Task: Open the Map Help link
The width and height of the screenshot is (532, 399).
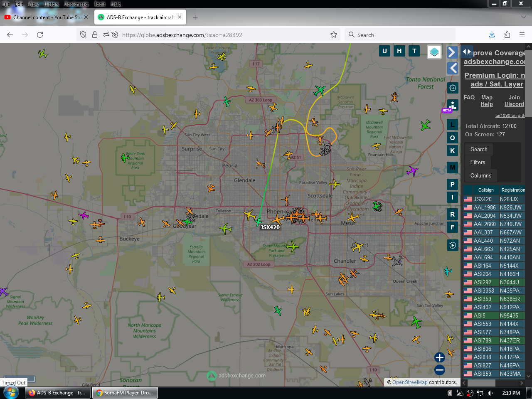Action: pos(487,101)
